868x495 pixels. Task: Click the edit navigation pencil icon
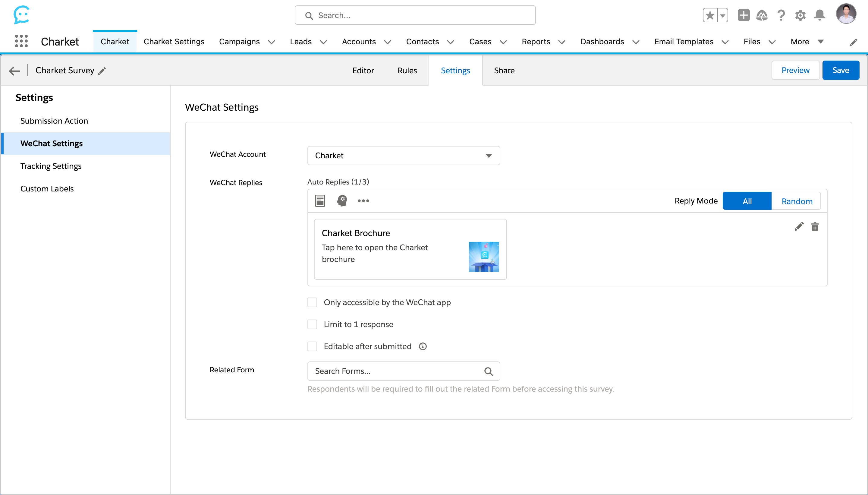coord(854,42)
